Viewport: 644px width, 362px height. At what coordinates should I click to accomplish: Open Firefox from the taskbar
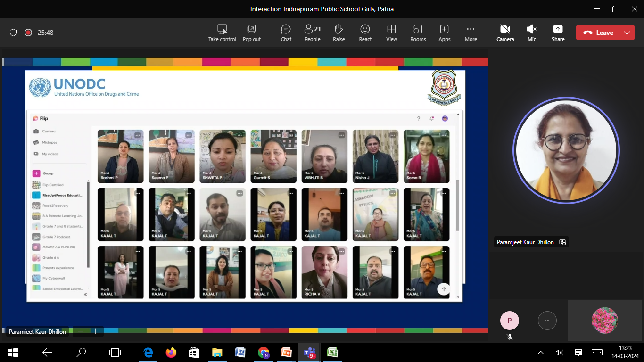(x=171, y=352)
